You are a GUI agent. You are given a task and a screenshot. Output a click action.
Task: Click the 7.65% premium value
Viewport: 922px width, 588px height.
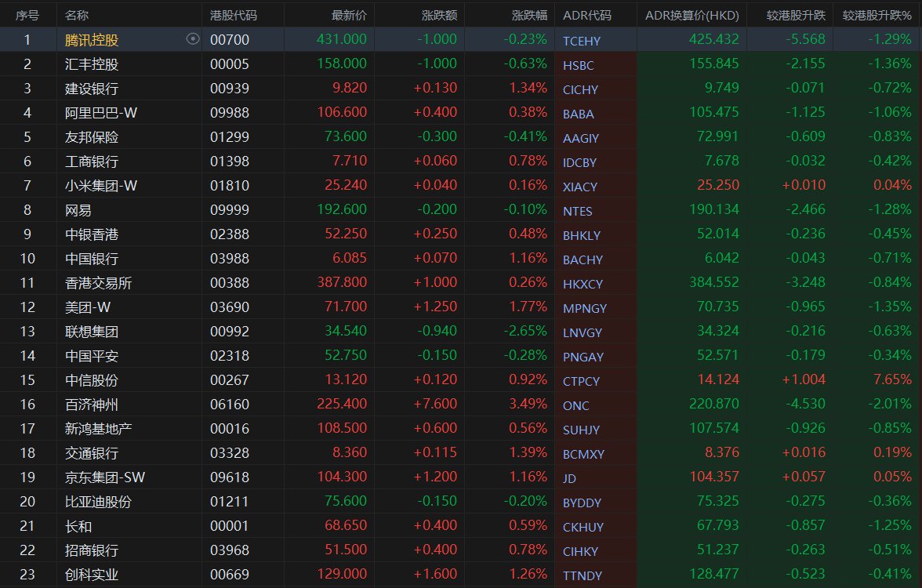click(892, 379)
